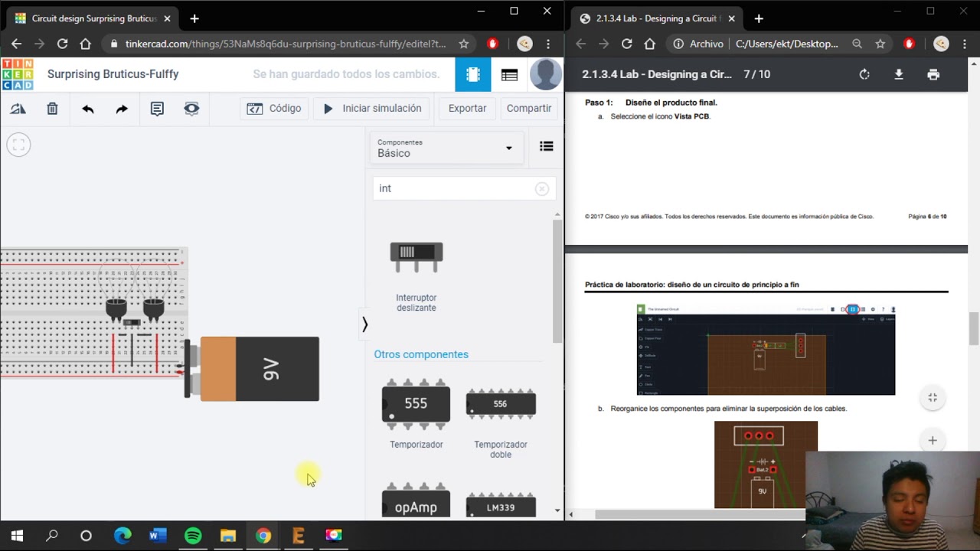
Task: Rotate the selected component
Action: point(18,109)
